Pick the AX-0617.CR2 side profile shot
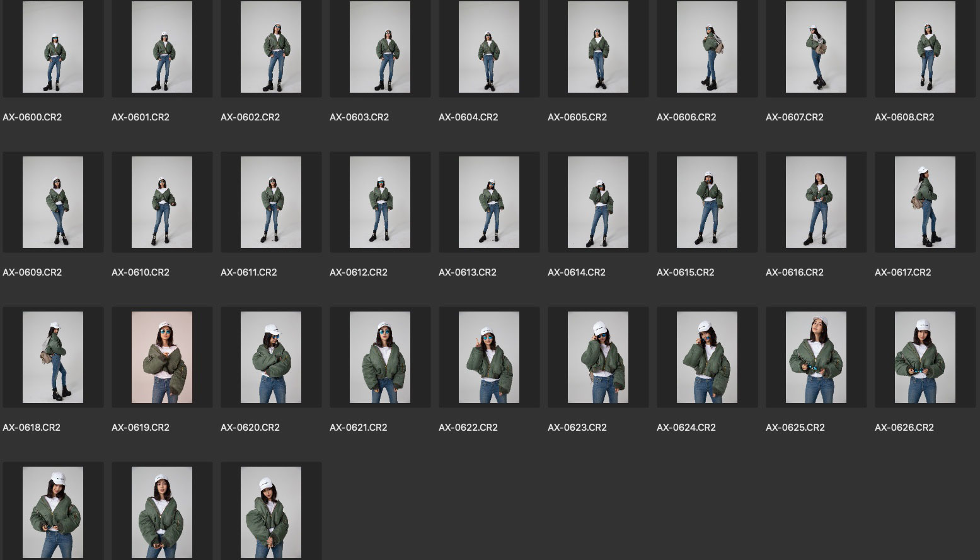Screen dimensions: 980x560 pos(925,202)
